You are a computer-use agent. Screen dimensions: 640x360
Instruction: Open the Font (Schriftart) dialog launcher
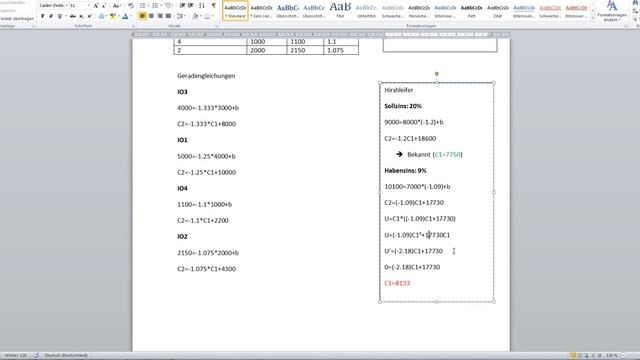pos(133,26)
